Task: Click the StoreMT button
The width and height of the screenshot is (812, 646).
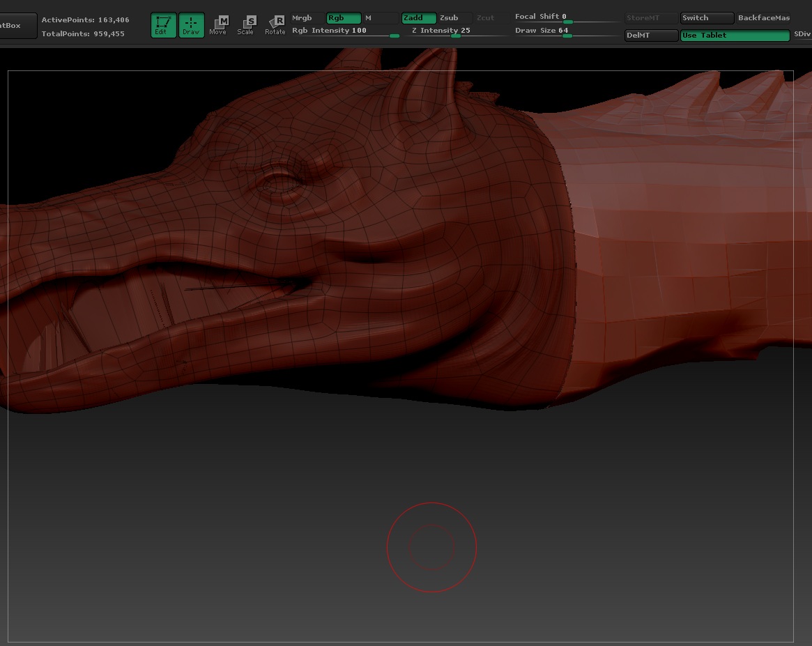Action: [x=651, y=17]
